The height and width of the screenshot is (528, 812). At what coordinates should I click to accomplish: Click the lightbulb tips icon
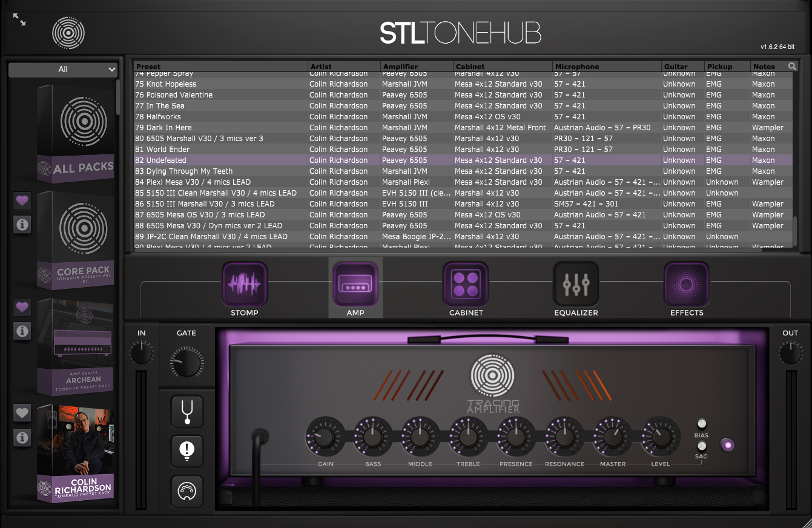186,452
